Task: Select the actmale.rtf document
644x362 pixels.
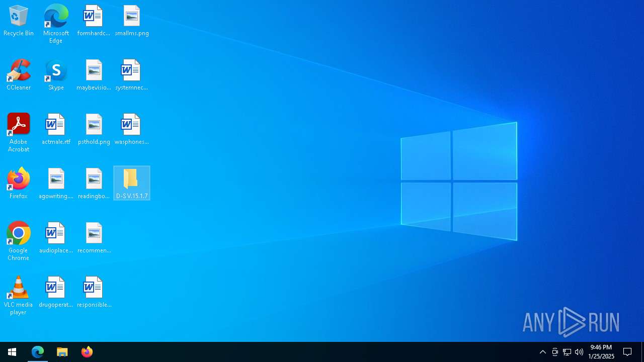Action: click(56, 130)
